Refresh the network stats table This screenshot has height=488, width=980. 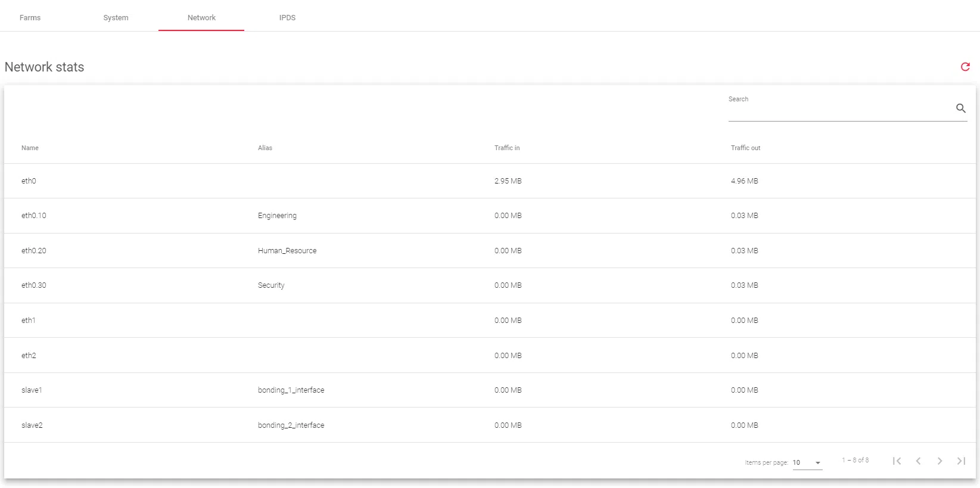[965, 67]
